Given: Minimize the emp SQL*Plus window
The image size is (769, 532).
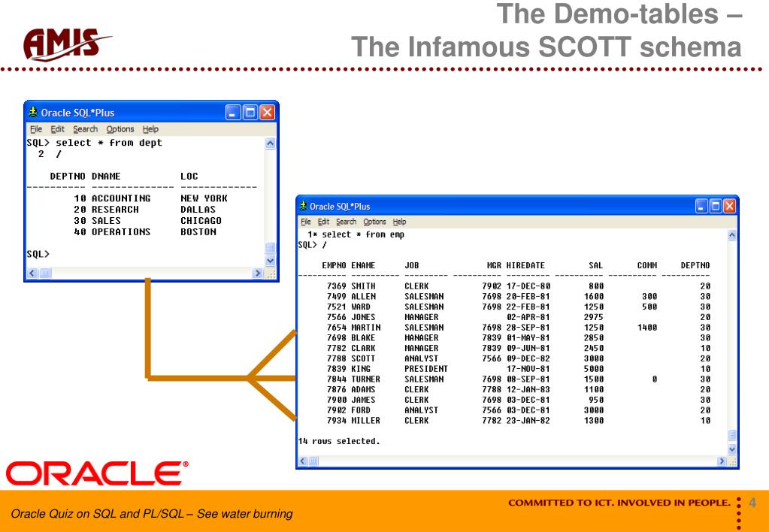Looking at the screenshot, I should (702, 207).
